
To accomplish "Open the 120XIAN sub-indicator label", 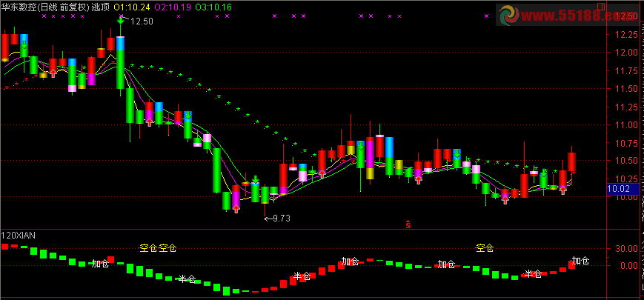I will [x=19, y=235].
